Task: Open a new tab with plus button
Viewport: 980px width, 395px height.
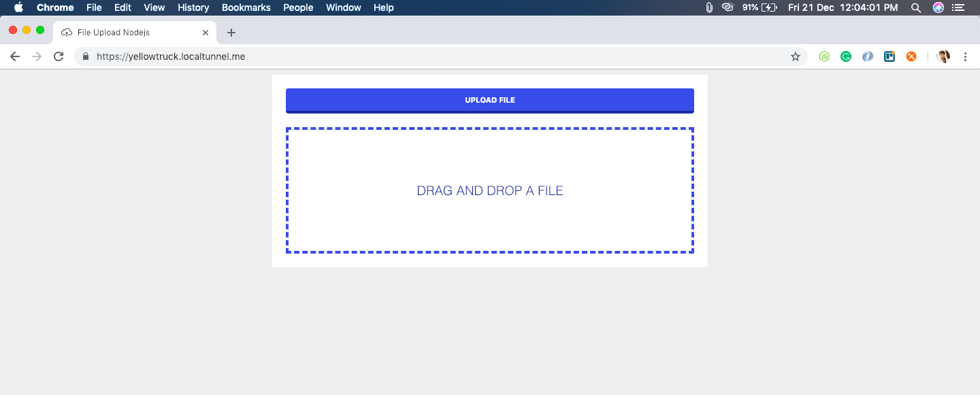Action: (231, 33)
